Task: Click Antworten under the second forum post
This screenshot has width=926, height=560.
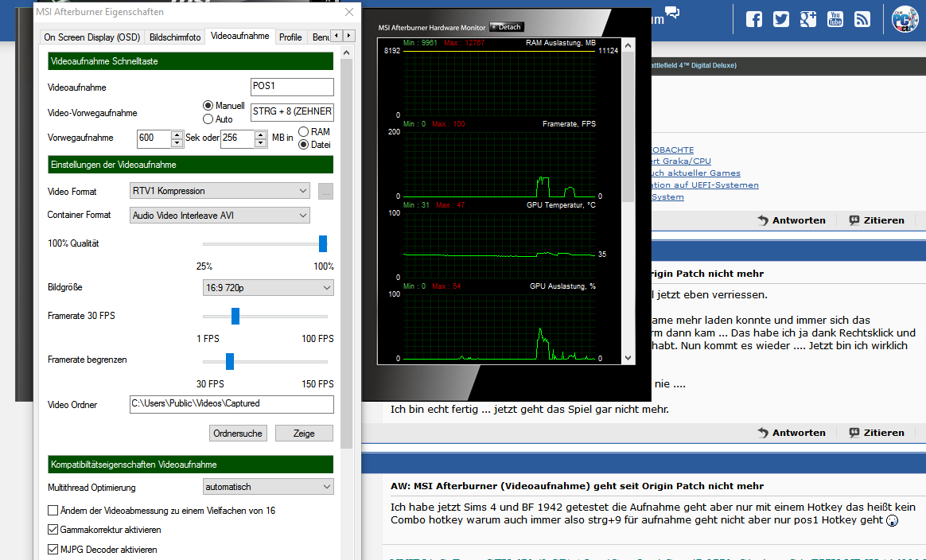Action: [792, 433]
